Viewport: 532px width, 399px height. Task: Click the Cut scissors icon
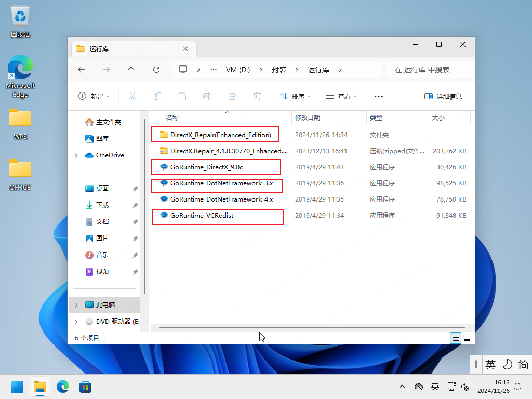[x=132, y=96]
